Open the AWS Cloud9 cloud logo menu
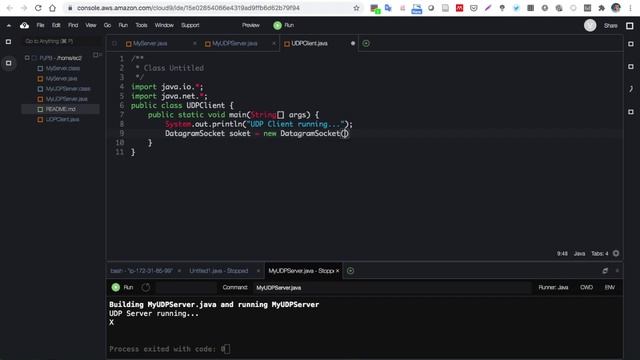 (24, 25)
